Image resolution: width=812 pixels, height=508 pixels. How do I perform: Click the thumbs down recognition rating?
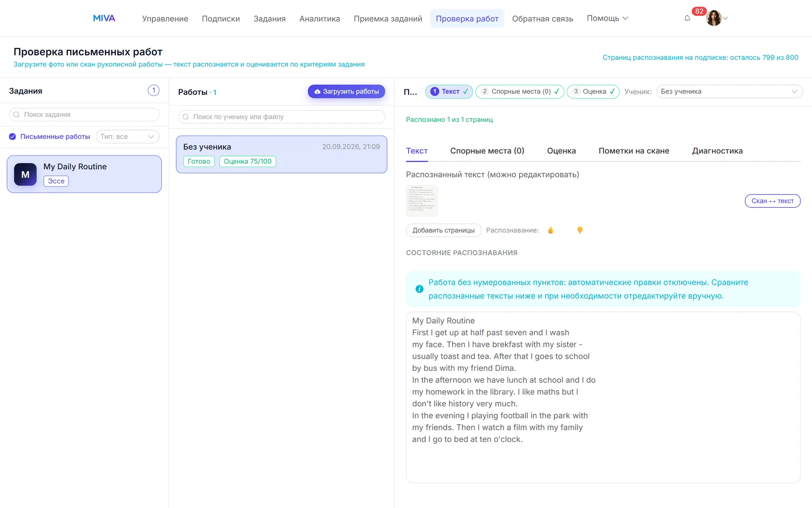[x=580, y=230]
